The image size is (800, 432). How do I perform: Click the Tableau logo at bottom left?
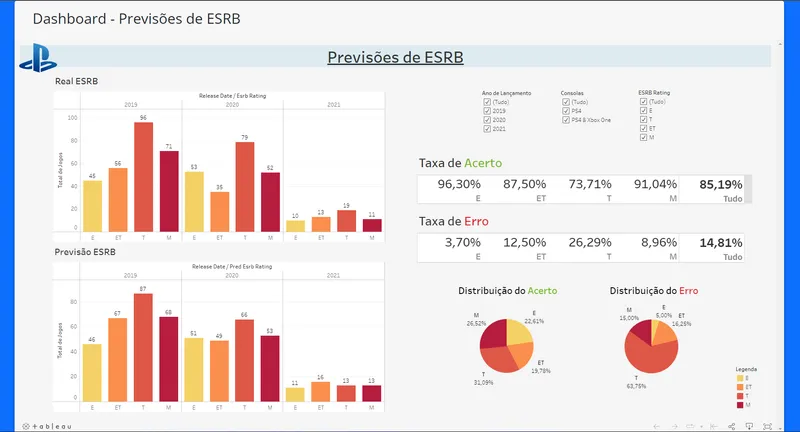(x=47, y=426)
